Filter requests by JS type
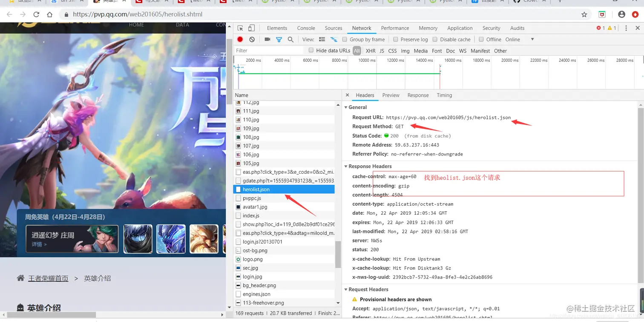Viewport: 644px width, 322px height. 382,51
